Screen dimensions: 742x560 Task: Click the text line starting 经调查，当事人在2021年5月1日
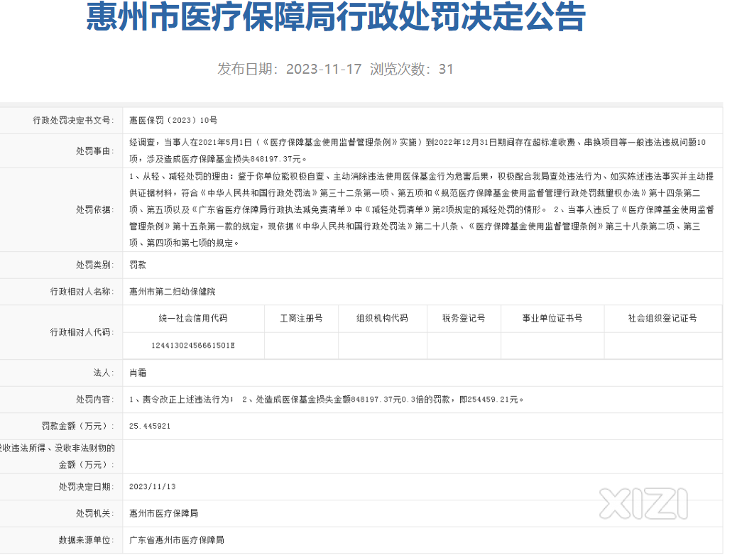(418, 143)
